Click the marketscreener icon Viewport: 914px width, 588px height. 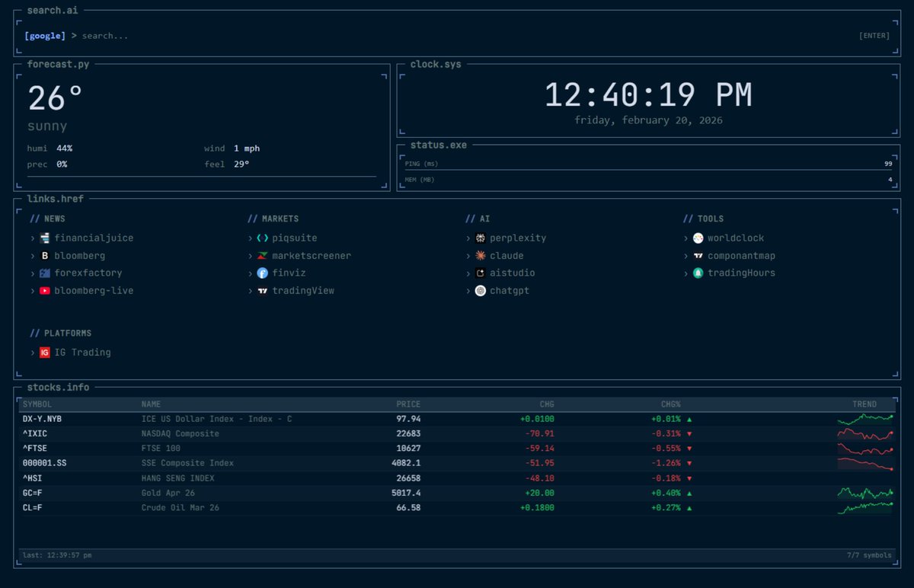(263, 256)
